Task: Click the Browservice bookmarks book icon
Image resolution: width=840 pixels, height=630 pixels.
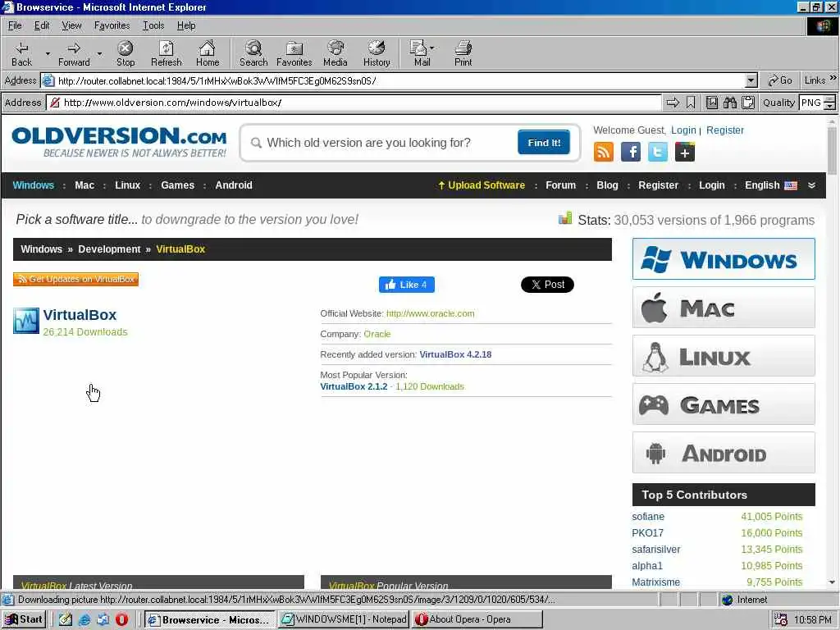Action: click(712, 103)
